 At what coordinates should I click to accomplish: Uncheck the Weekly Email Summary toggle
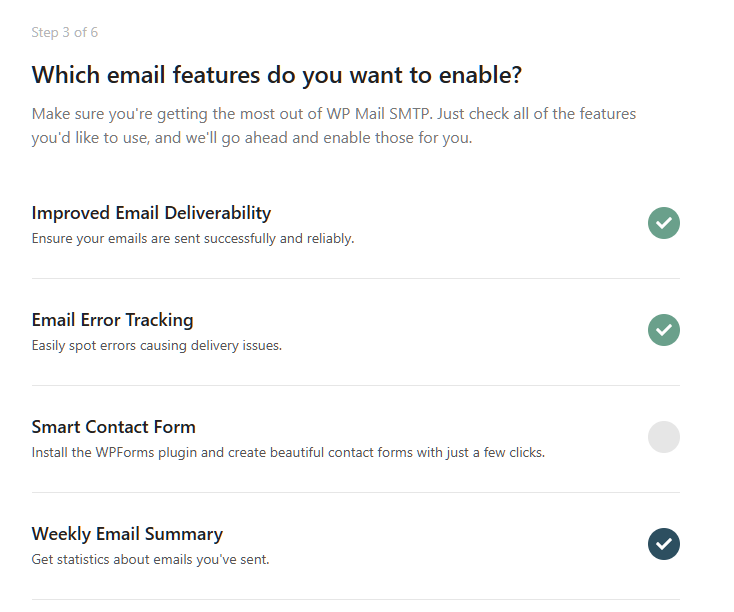click(663, 544)
